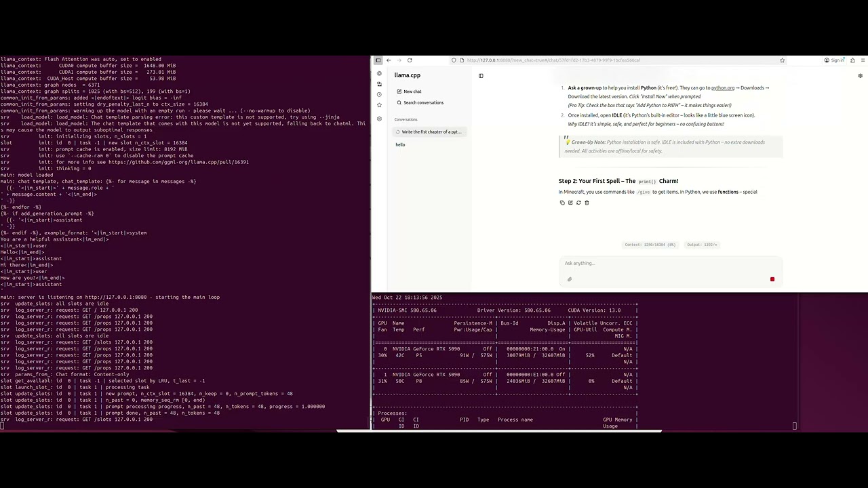The width and height of the screenshot is (868, 488).
Task: Click 'NVIDIA-SMI 580.65.06' in nvidia-smi
Action: pyautogui.click(x=408, y=310)
